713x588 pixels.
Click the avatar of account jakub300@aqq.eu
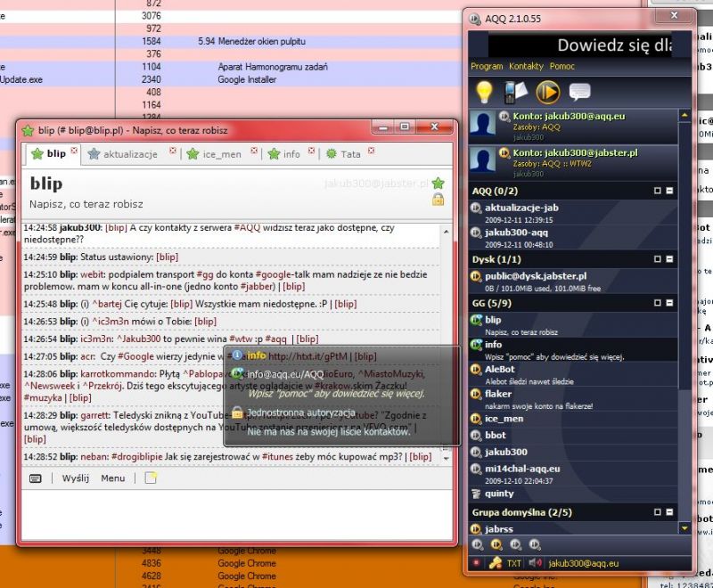pos(482,123)
